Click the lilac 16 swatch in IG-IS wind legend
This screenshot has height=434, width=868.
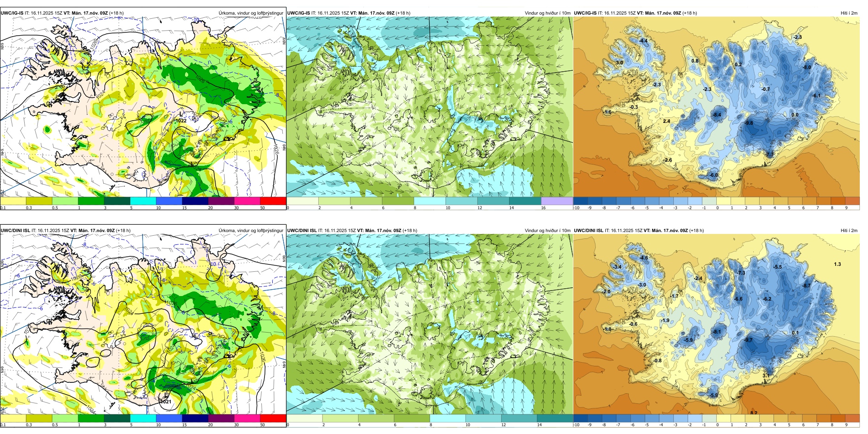[x=557, y=201]
